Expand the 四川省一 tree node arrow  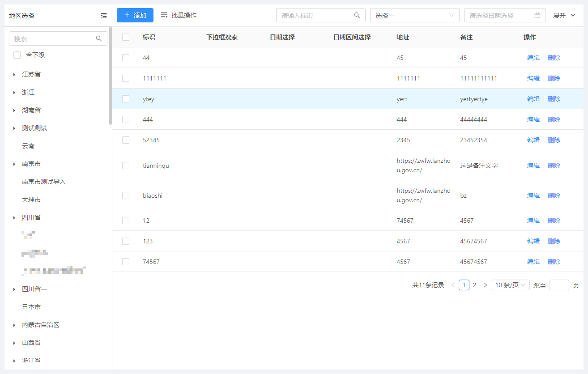click(x=14, y=289)
